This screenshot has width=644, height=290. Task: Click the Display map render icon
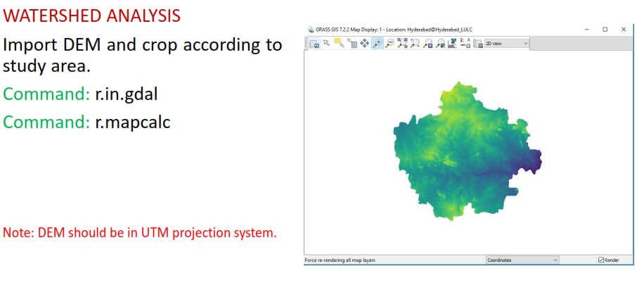click(x=314, y=44)
